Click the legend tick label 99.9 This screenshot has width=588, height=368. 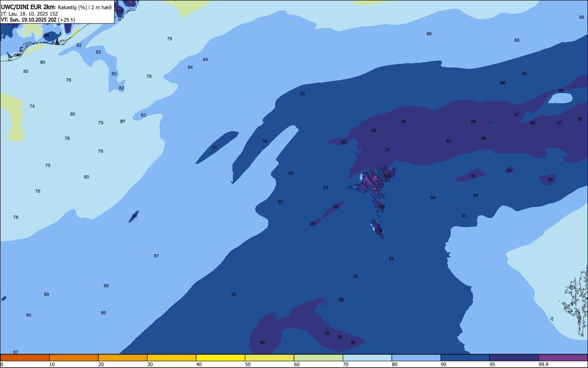[543, 364]
